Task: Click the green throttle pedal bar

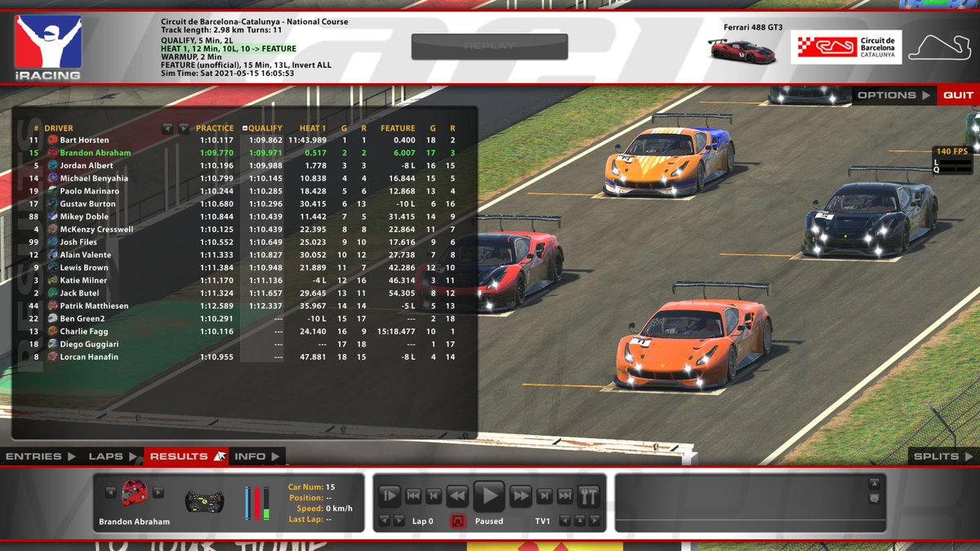Action: click(266, 504)
